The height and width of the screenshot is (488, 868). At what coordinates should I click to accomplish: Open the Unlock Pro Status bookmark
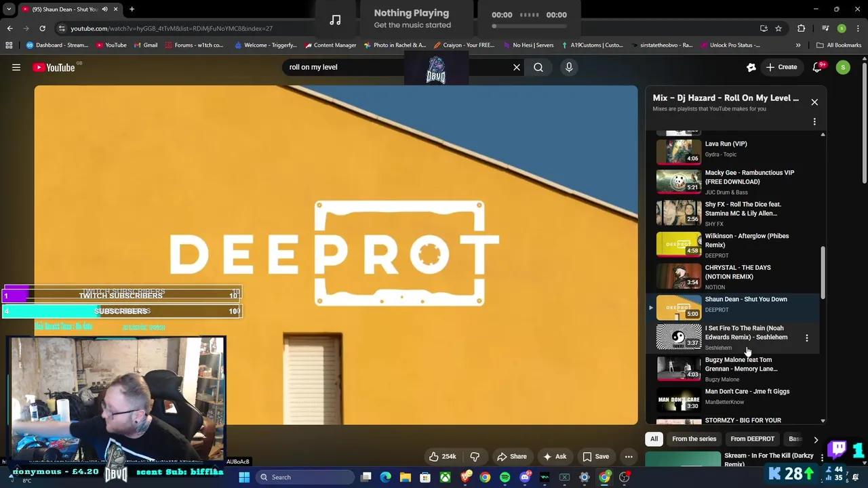[730, 45]
